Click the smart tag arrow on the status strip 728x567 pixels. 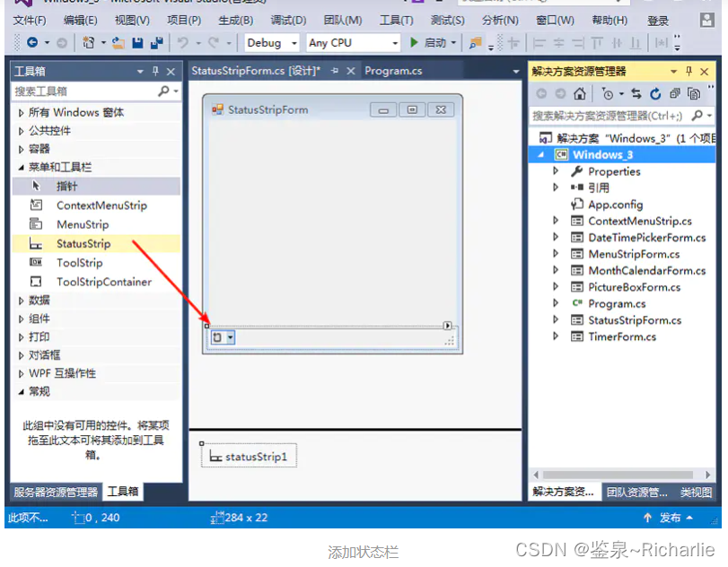coord(447,326)
